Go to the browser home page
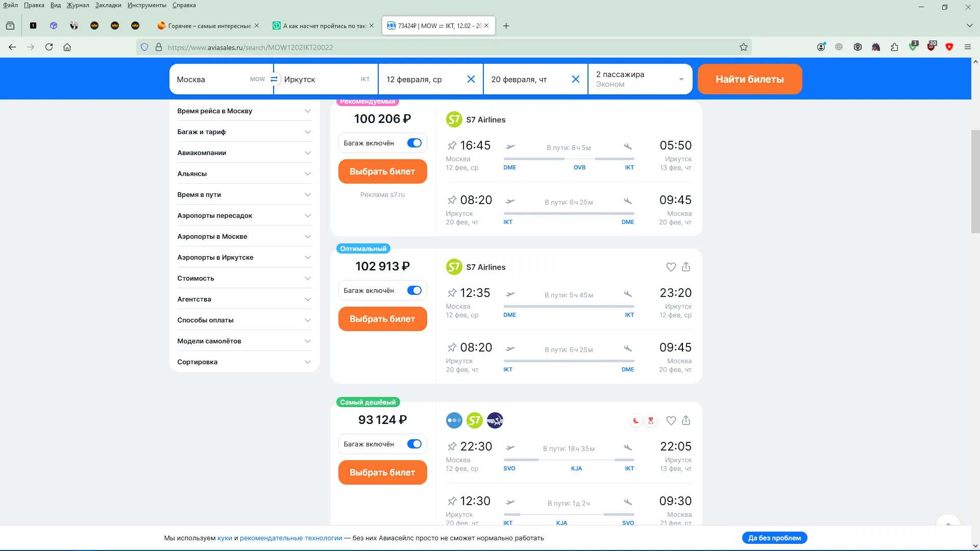The image size is (980, 551). click(67, 47)
